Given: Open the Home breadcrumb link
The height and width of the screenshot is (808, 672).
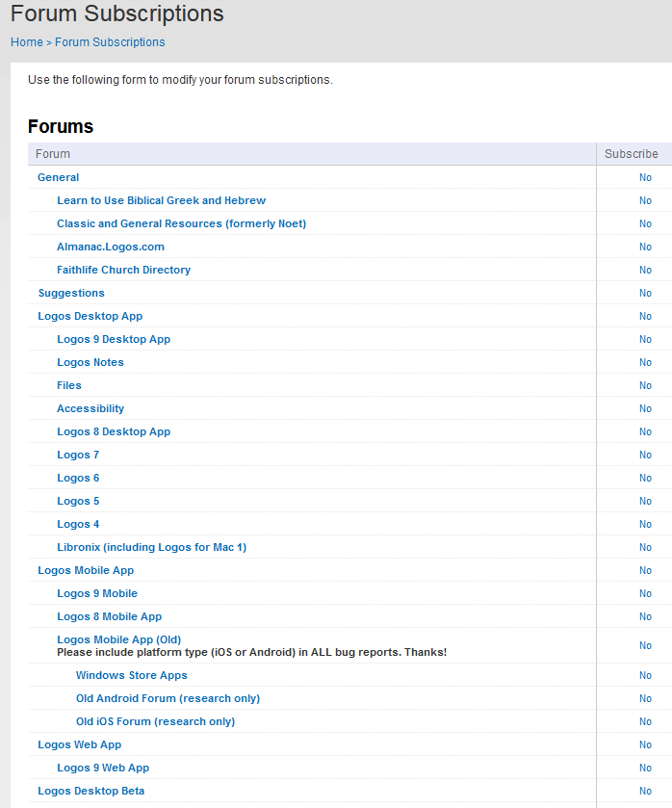Looking at the screenshot, I should click(x=27, y=42).
